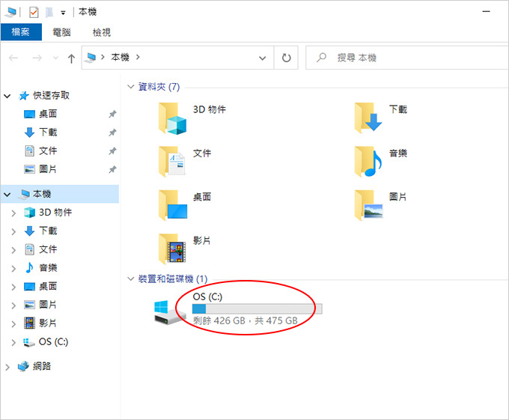Open the address bar history dropdown
This screenshot has width=509, height=420.
pyautogui.click(x=262, y=58)
